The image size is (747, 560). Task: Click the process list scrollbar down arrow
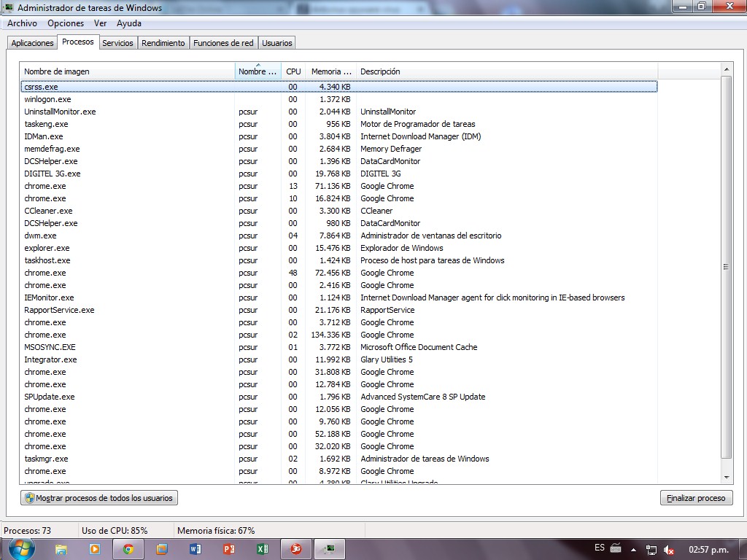point(727,478)
